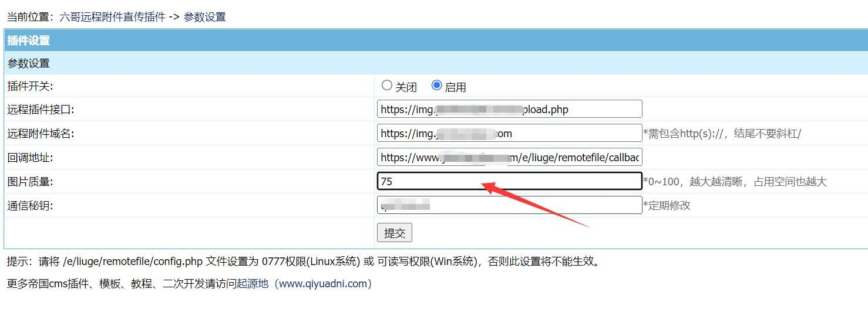Click the 插件设置 blue header bar
The height and width of the screenshot is (309, 868).
point(436,40)
